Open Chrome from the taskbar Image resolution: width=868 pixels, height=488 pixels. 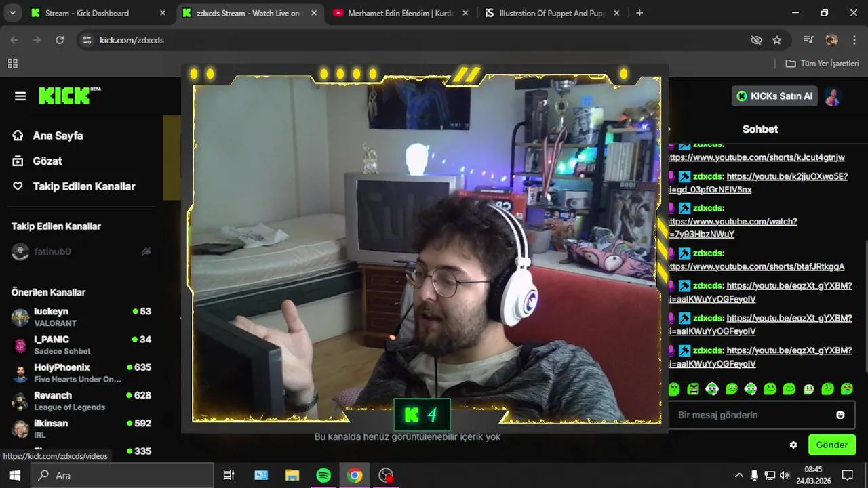tap(355, 475)
